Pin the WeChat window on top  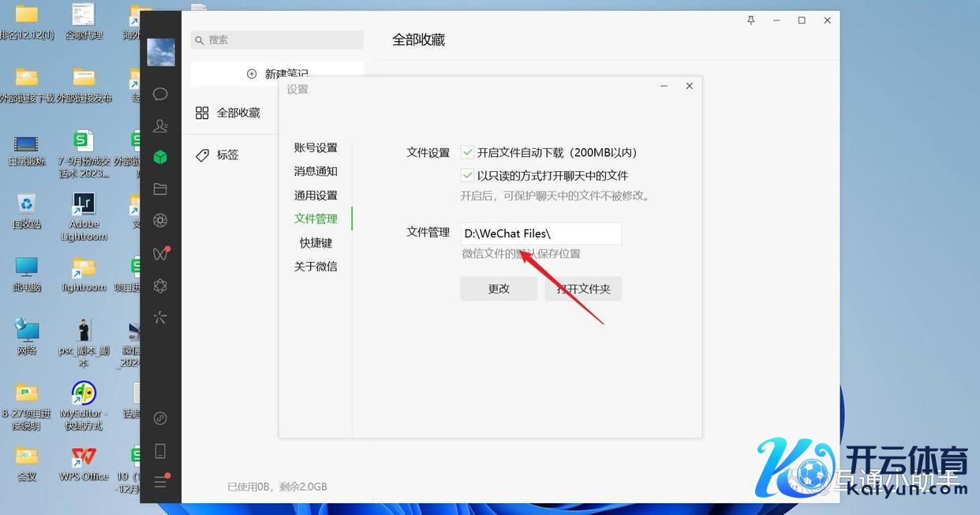point(751,21)
